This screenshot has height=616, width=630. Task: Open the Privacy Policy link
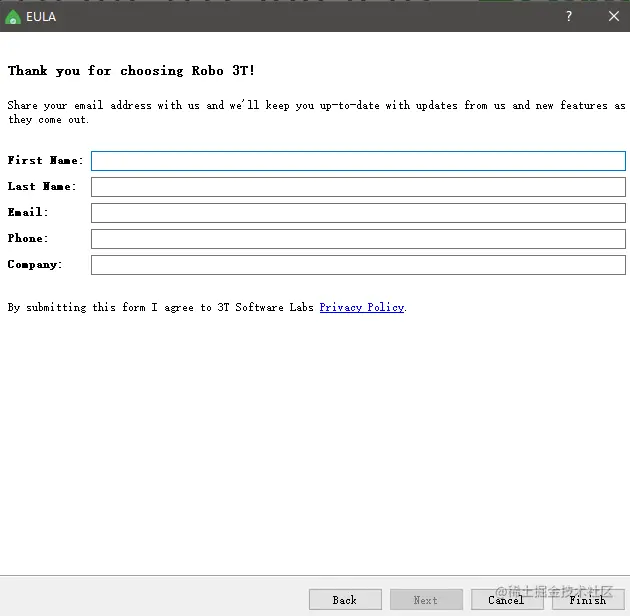click(362, 307)
